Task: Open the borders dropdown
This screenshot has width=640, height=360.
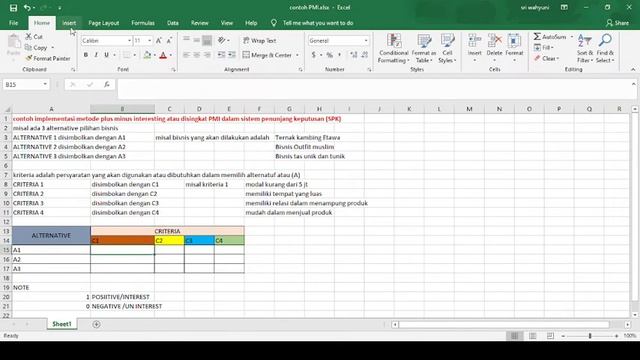Action: click(x=135, y=55)
